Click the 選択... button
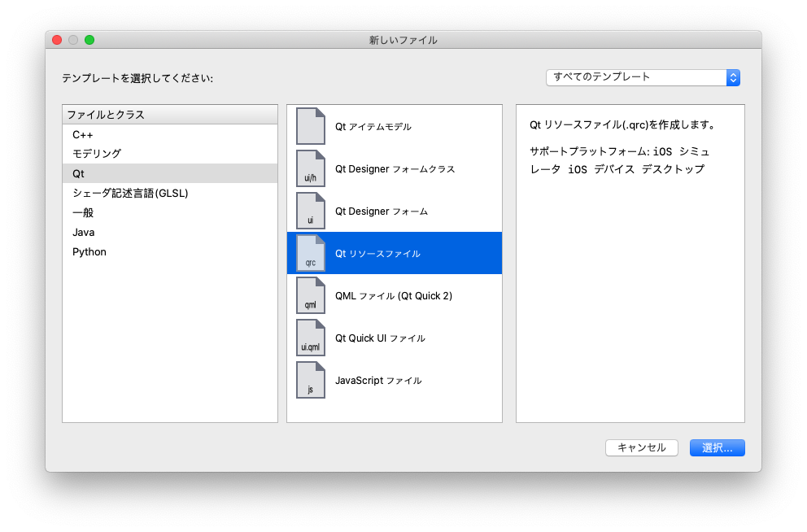 [x=717, y=447]
